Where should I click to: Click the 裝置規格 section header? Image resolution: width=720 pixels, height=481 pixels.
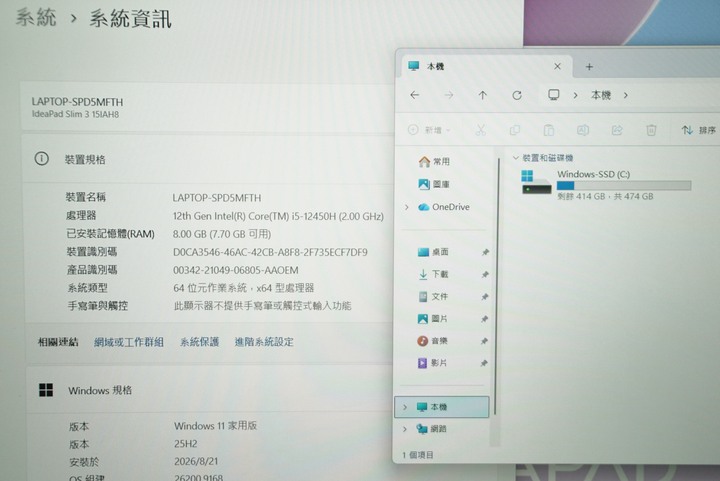84,160
